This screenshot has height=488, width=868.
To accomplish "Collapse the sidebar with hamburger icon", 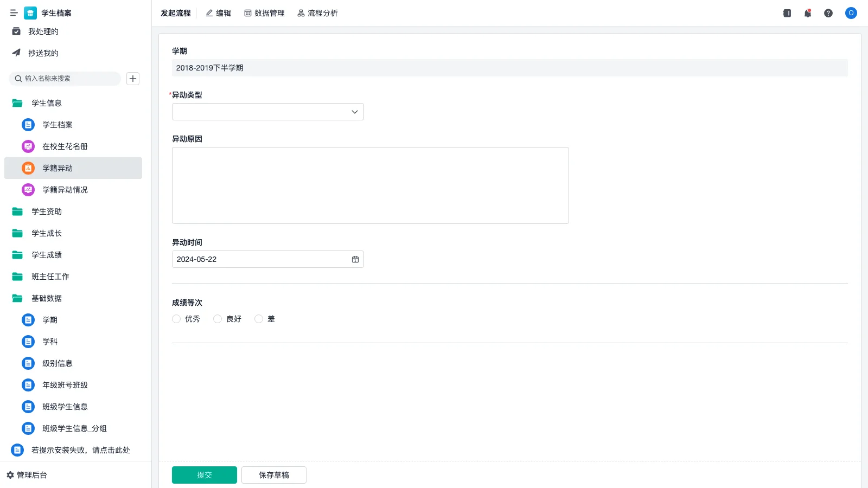I will [x=14, y=13].
